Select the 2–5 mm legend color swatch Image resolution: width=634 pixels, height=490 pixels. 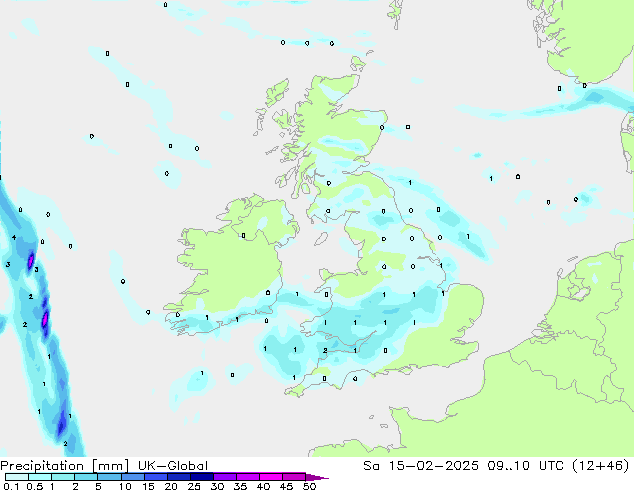(86, 477)
